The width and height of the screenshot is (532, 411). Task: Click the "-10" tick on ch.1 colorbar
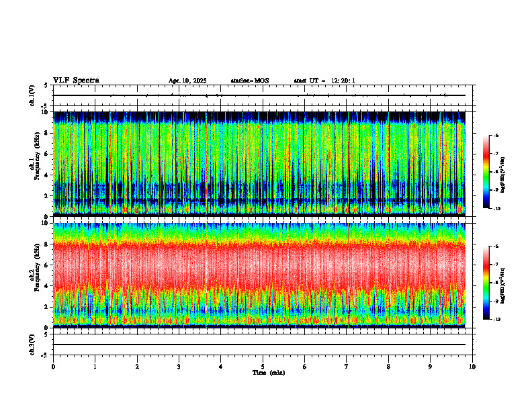497,209
